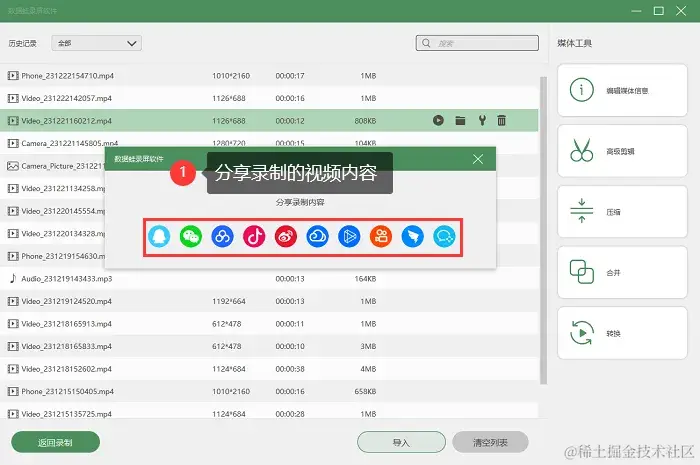Share to Kuaishou orange camera icon
The height and width of the screenshot is (465, 700).
[x=381, y=237]
